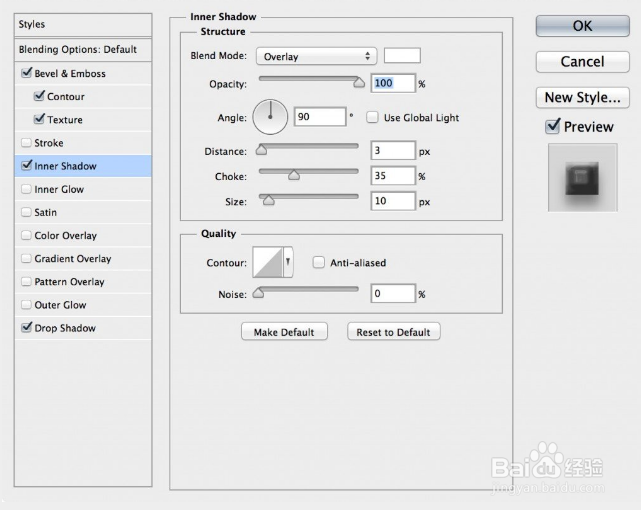Click the Reset to Default button
Image resolution: width=641 pixels, height=510 pixels.
[394, 331]
